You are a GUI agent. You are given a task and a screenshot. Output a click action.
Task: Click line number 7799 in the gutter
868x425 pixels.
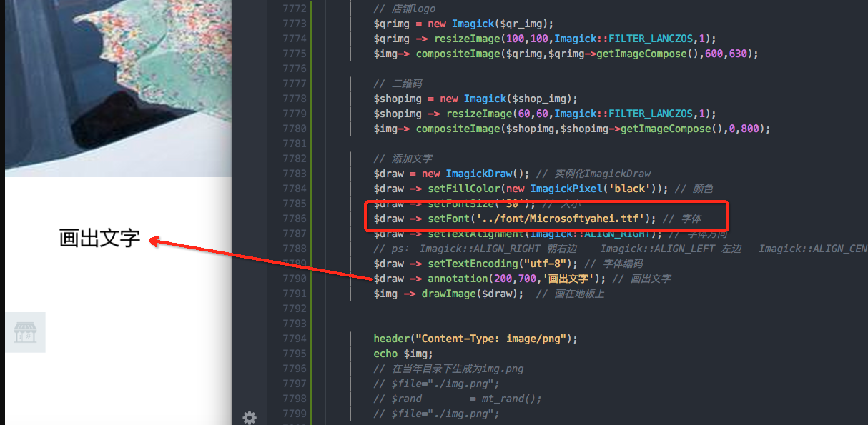click(x=295, y=414)
